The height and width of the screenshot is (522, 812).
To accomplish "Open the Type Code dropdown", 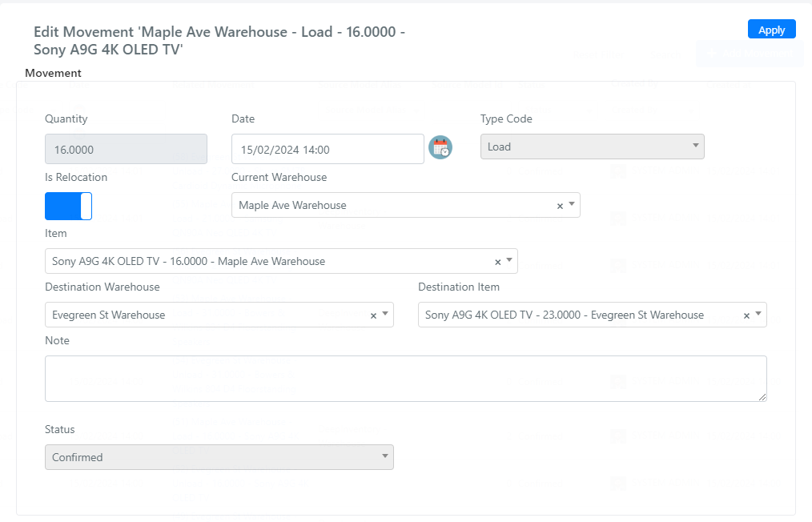I will (x=592, y=147).
